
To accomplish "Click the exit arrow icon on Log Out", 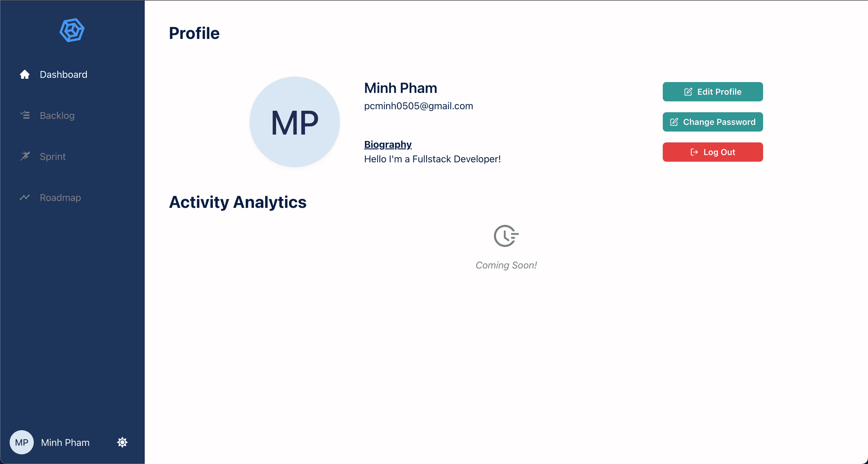I will coord(694,152).
